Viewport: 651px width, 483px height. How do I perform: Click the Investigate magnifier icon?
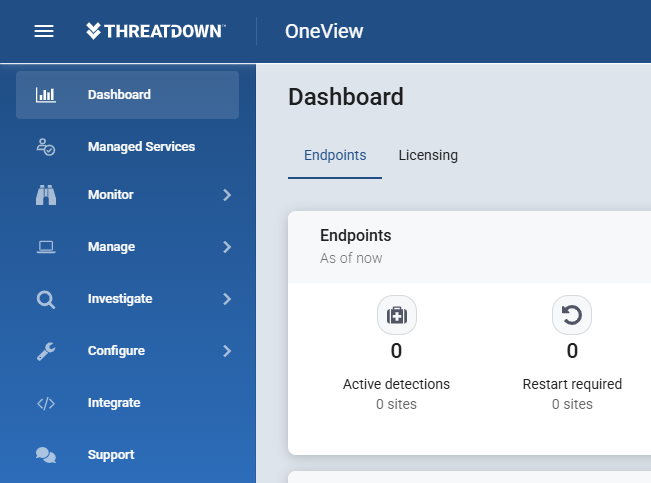(46, 299)
